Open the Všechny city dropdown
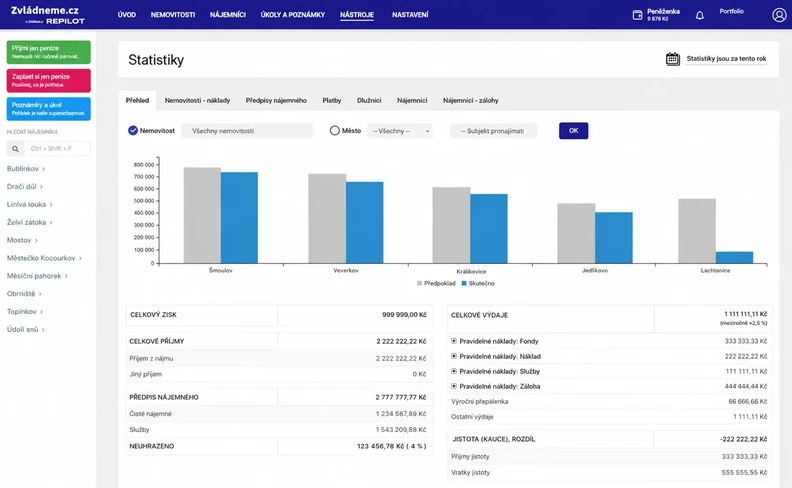This screenshot has width=792, height=488. [400, 131]
